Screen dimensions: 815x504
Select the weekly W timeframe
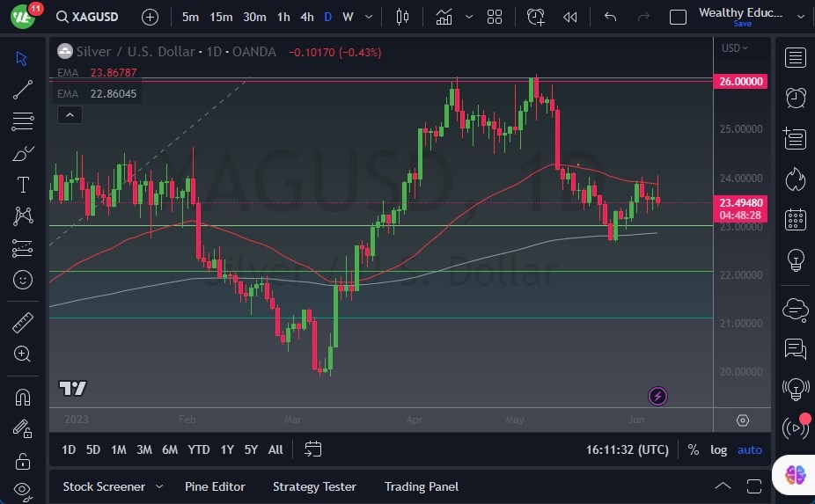(x=348, y=17)
